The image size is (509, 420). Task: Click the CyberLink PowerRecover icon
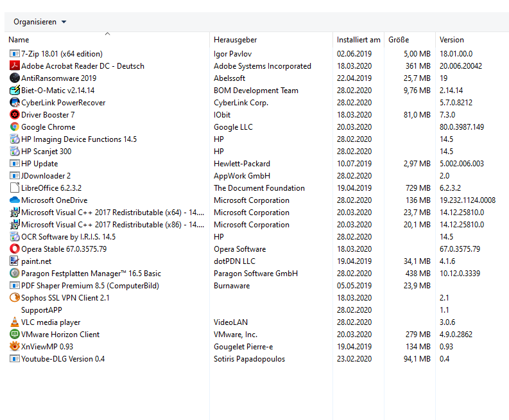click(x=15, y=103)
